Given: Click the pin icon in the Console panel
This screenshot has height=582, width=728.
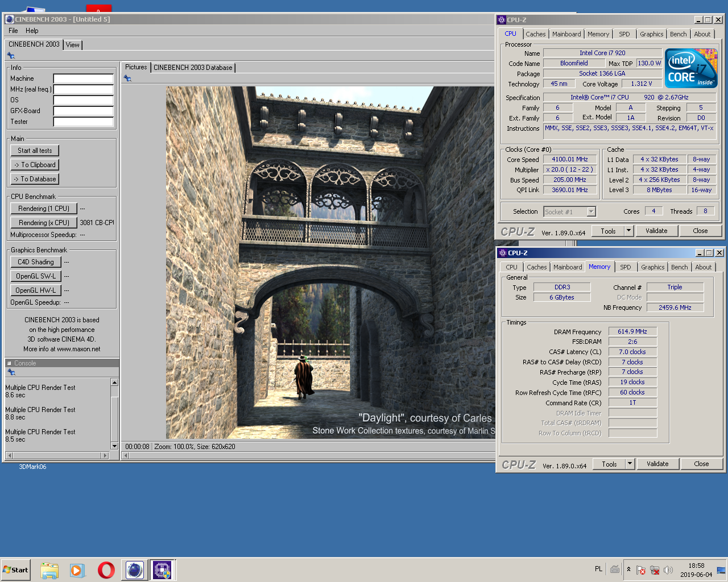Looking at the screenshot, I should 11,372.
